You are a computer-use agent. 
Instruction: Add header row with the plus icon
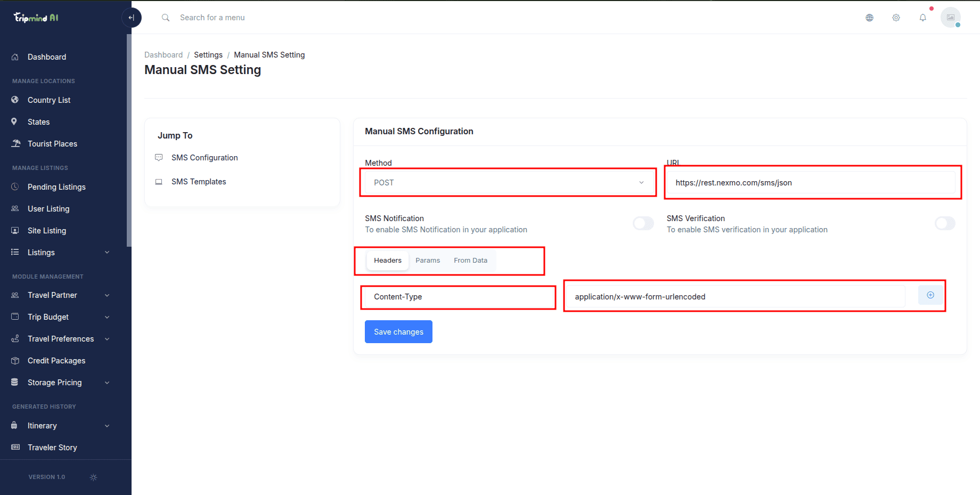coord(930,295)
